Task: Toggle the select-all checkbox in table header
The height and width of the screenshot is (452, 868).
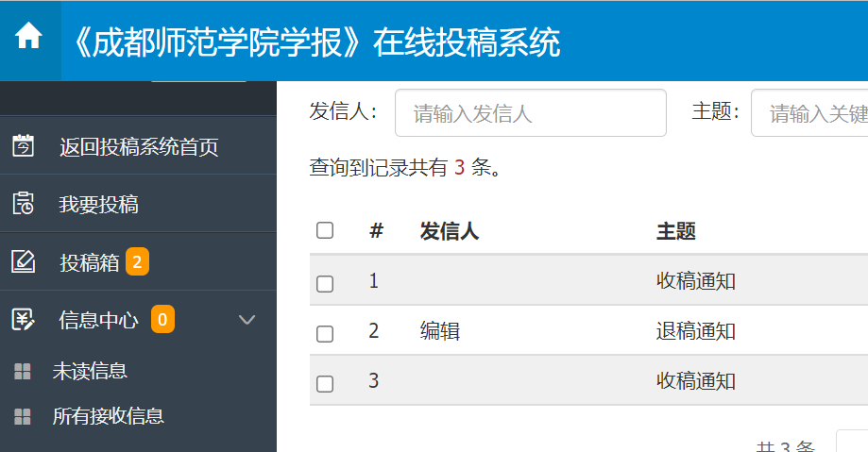Action: coord(325,230)
